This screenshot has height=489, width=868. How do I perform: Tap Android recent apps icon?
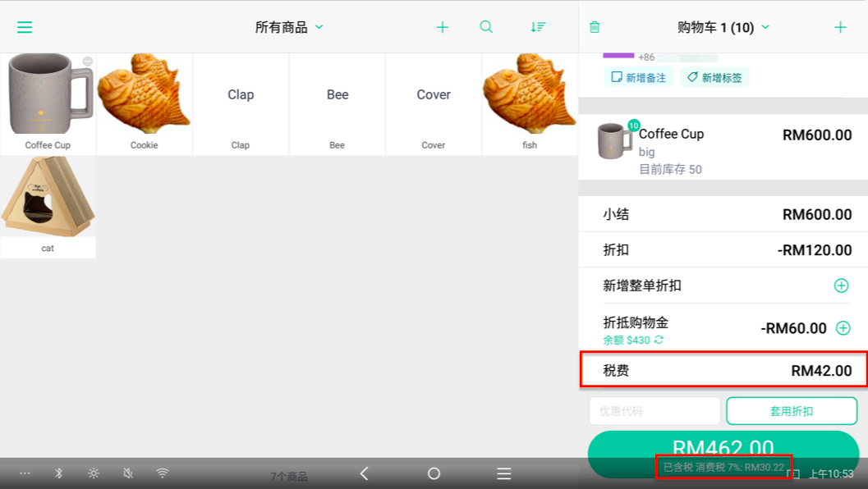coord(503,473)
